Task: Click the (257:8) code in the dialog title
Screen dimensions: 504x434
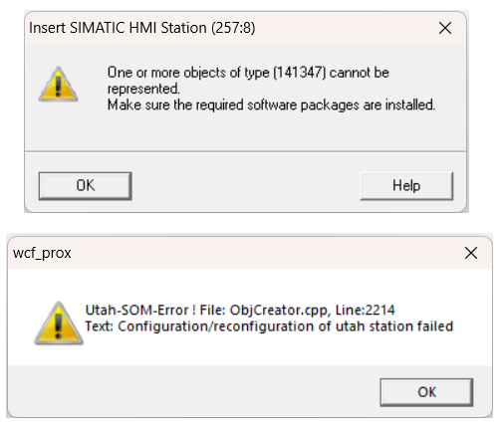Action: click(x=233, y=28)
